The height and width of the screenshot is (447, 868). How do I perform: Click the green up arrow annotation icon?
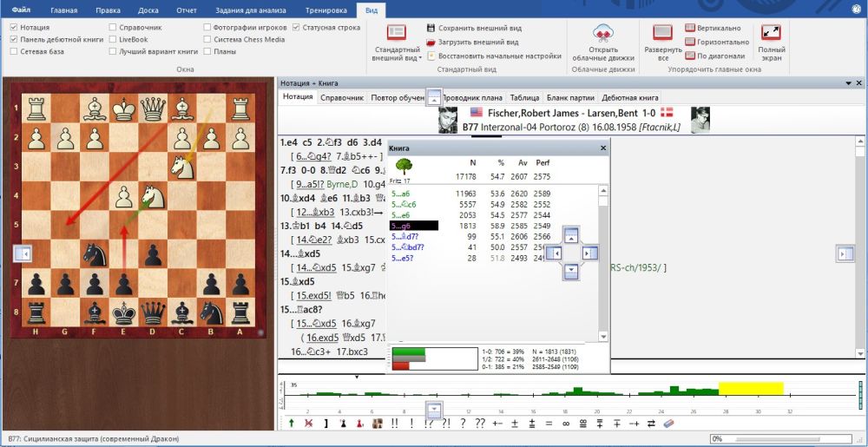293,424
